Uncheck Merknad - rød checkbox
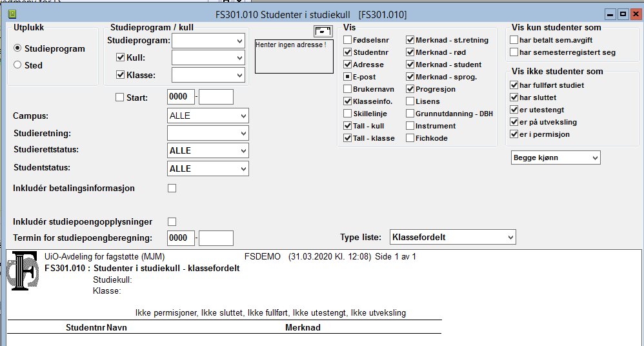Viewport: 644px width, 346px height. 410,52
